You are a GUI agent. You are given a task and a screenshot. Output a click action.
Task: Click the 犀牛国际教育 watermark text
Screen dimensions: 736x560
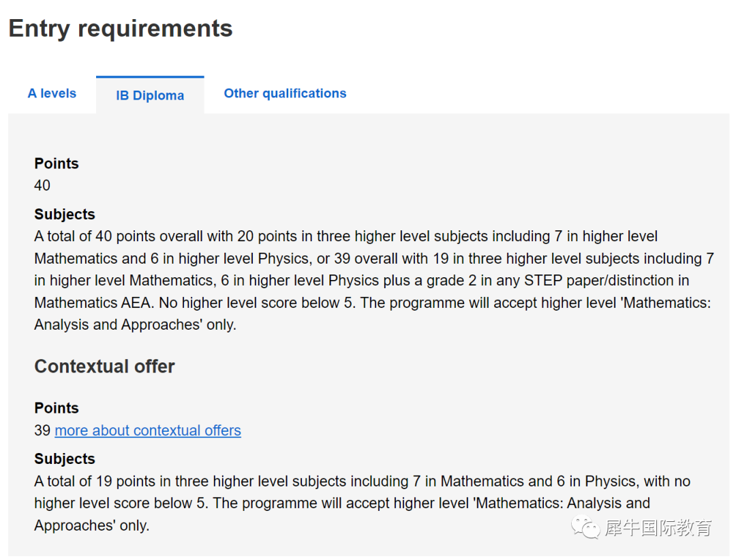point(658,527)
